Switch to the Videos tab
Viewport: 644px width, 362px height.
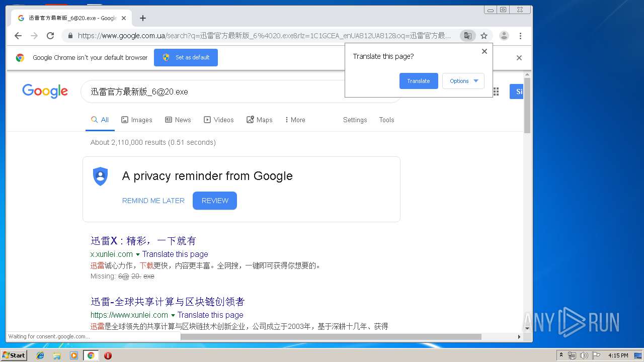click(218, 120)
